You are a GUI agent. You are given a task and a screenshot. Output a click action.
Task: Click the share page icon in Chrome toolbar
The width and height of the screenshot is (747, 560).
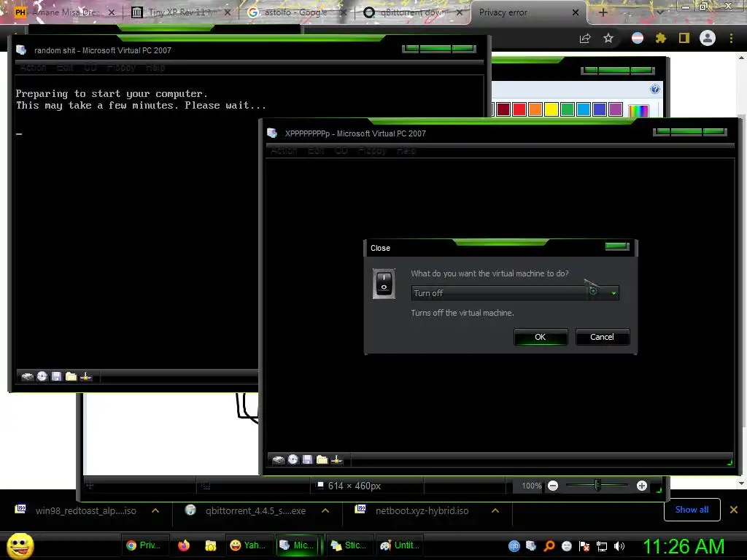585,39
